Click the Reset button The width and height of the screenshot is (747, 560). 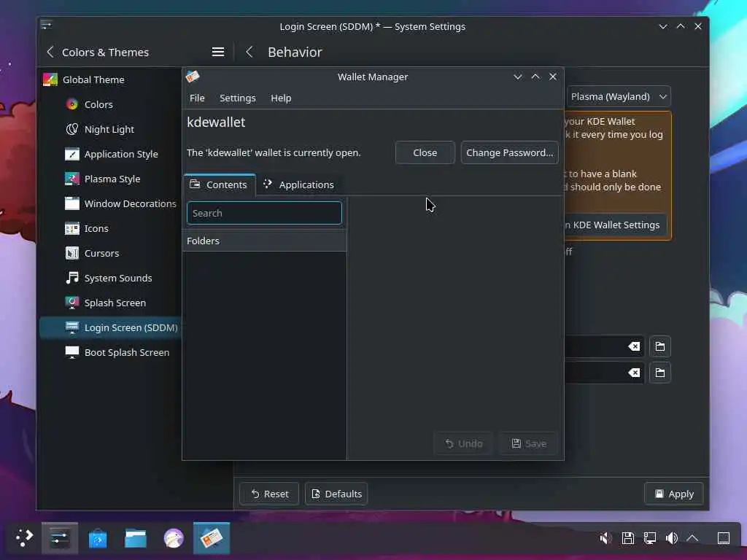click(x=269, y=494)
